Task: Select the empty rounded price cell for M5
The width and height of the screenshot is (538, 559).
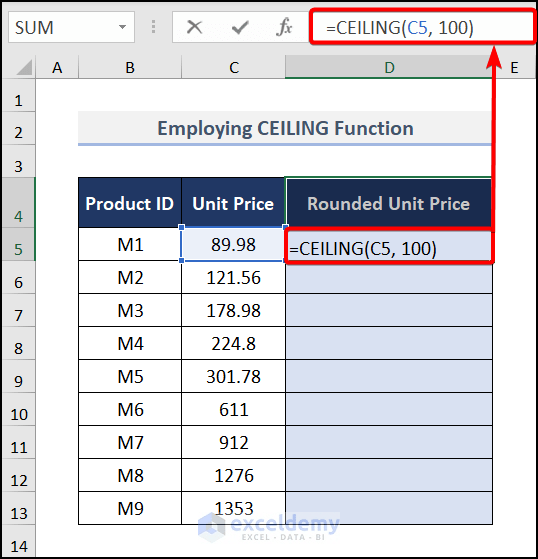Action: pyautogui.click(x=389, y=376)
